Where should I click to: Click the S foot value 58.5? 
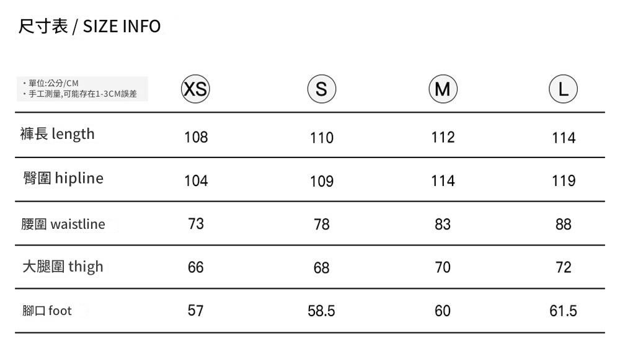click(x=321, y=311)
